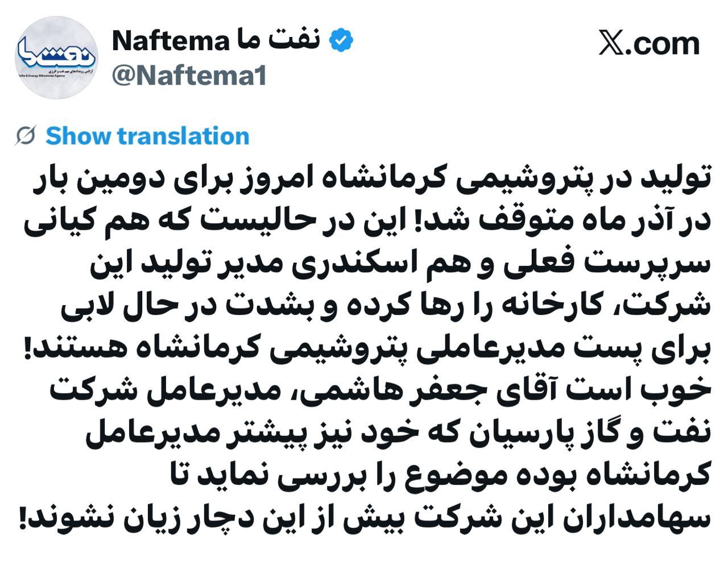Click the translation icon beside Show translation
728x569 pixels.
click(x=26, y=136)
